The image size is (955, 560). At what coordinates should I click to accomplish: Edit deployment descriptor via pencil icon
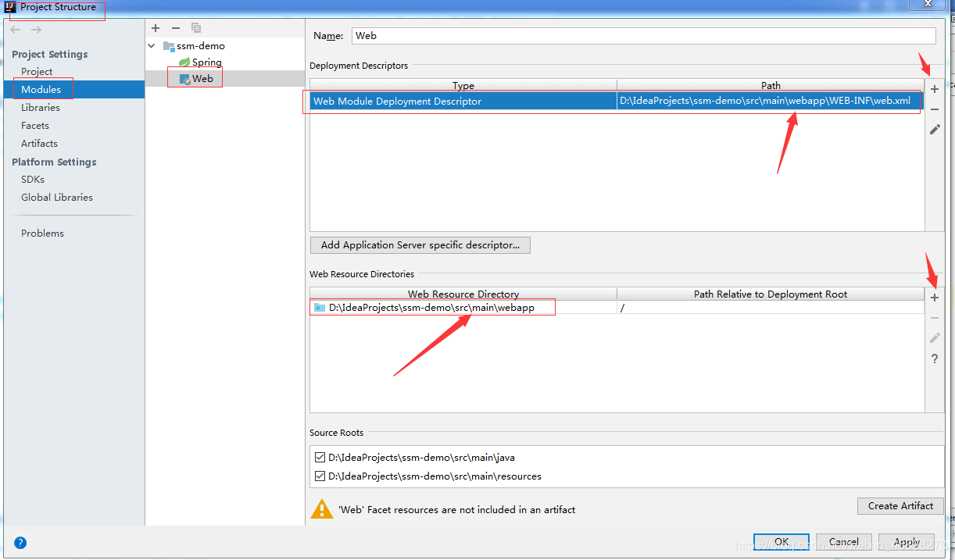point(935,130)
